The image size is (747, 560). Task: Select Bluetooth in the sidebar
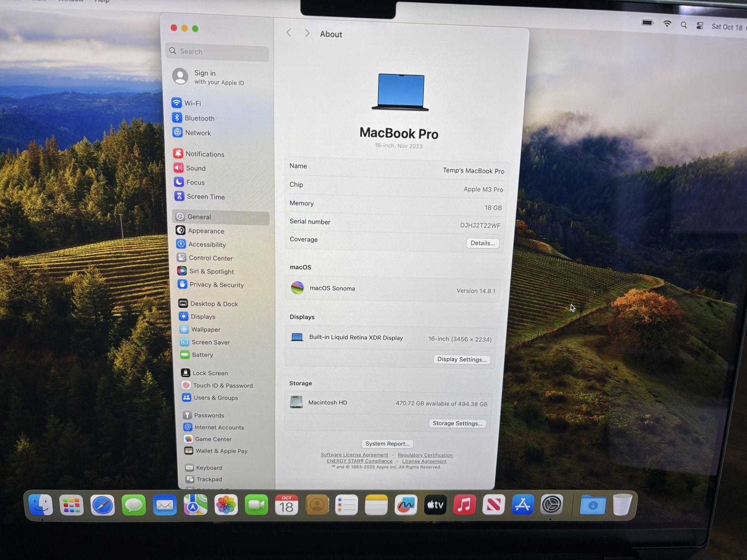[199, 118]
